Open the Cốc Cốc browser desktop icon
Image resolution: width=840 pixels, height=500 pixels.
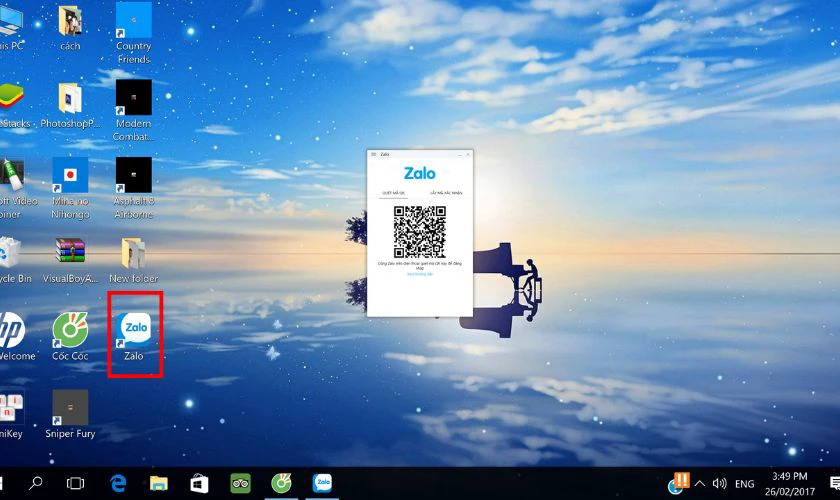70,331
